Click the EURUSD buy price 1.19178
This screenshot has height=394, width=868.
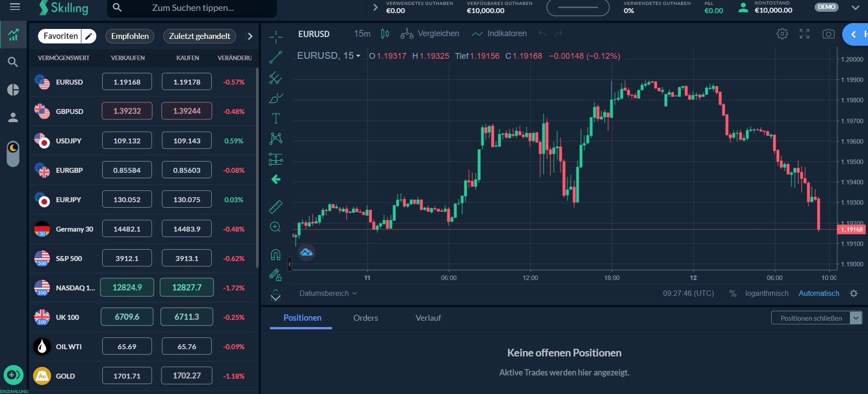186,82
